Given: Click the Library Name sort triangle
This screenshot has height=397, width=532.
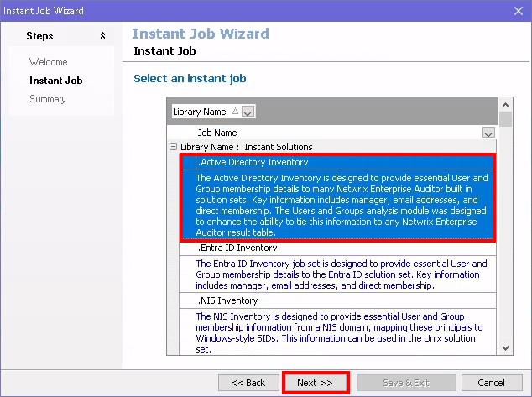Looking at the screenshot, I should pyautogui.click(x=235, y=112).
